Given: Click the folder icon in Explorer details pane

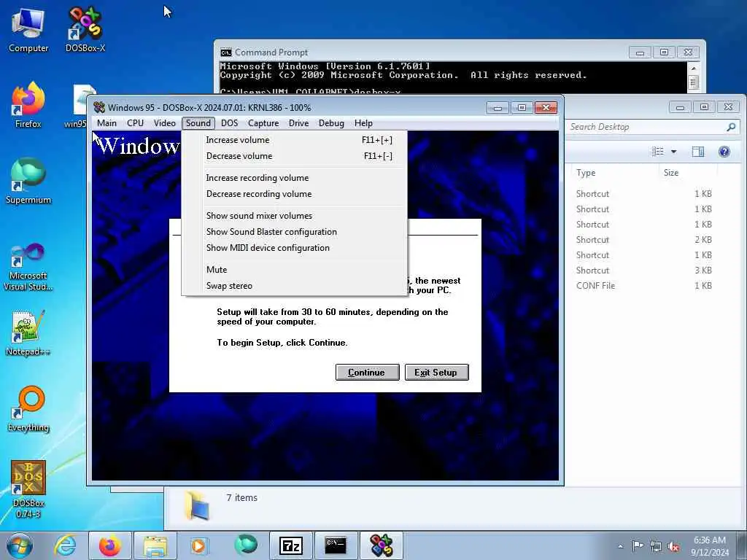Looking at the screenshot, I should click(x=197, y=505).
